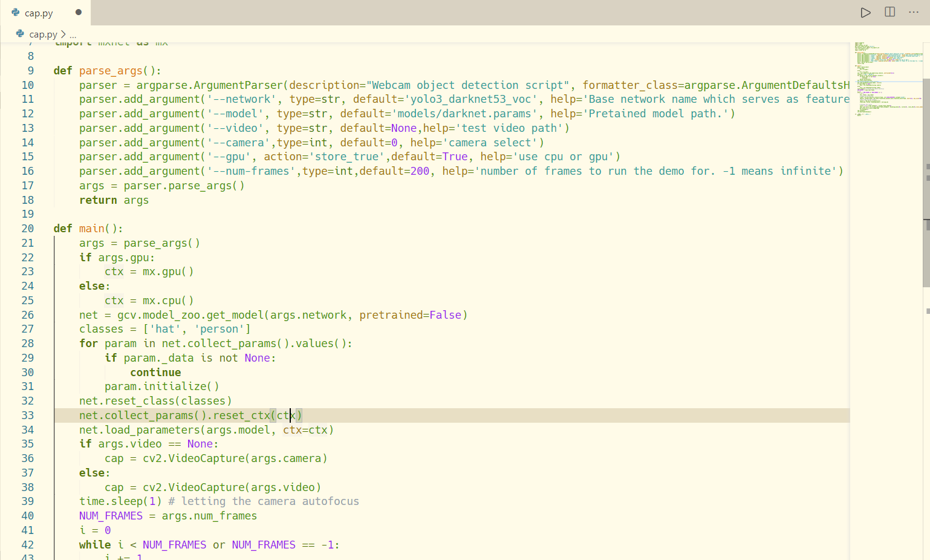
Task: Click 'def main():' function definition
Action: [x=88, y=229]
